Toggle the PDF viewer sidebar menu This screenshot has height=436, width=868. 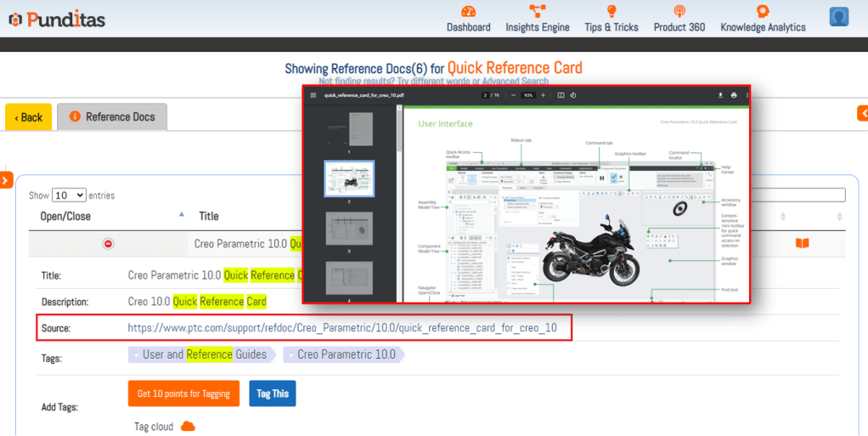pos(313,95)
